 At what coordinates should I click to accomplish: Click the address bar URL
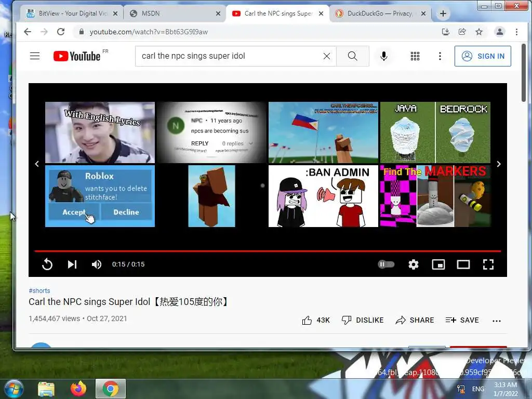coord(149,32)
